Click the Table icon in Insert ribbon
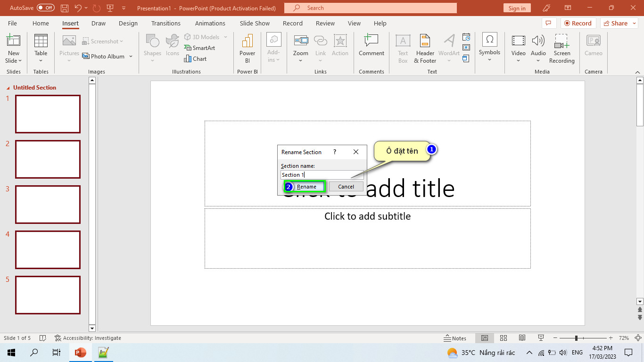The height and width of the screenshot is (362, 644). [41, 48]
